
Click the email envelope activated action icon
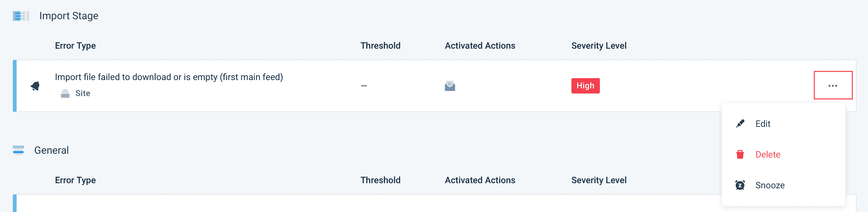pyautogui.click(x=449, y=86)
